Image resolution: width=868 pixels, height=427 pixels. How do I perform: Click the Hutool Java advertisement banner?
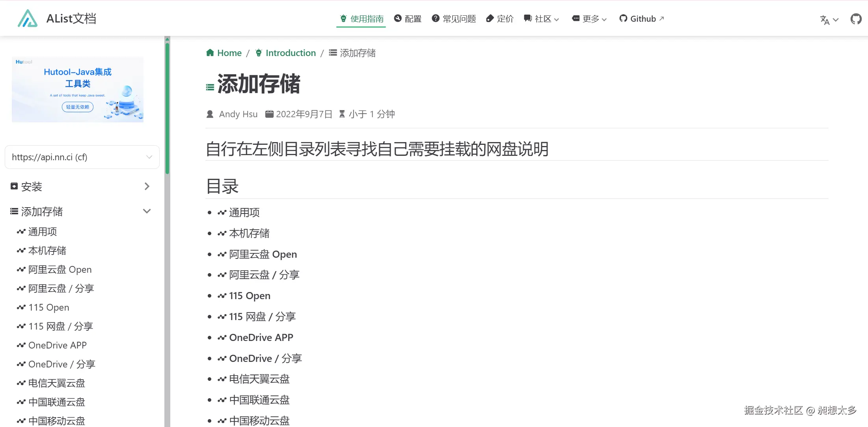78,90
